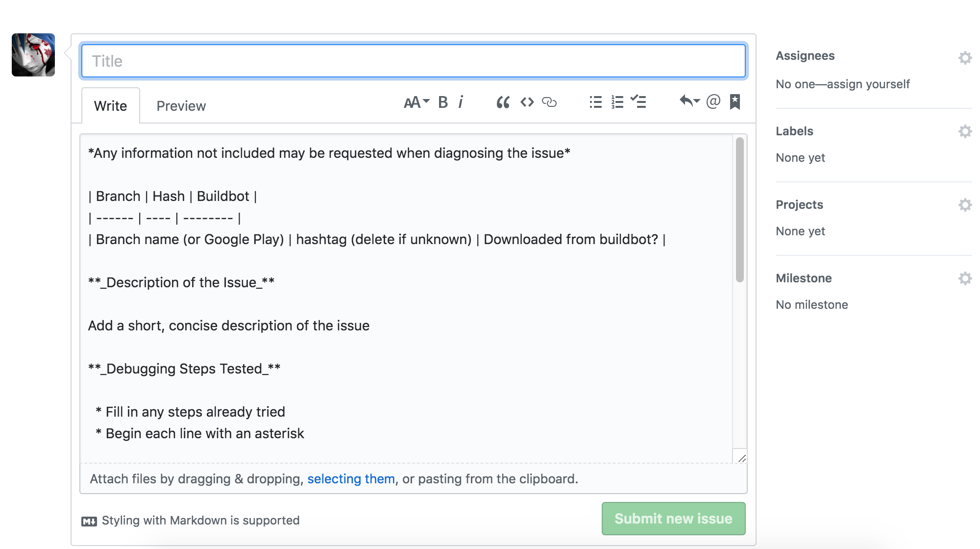Screen dimensions: 980x549
Task: Switch to the Write tab
Action: tap(110, 105)
